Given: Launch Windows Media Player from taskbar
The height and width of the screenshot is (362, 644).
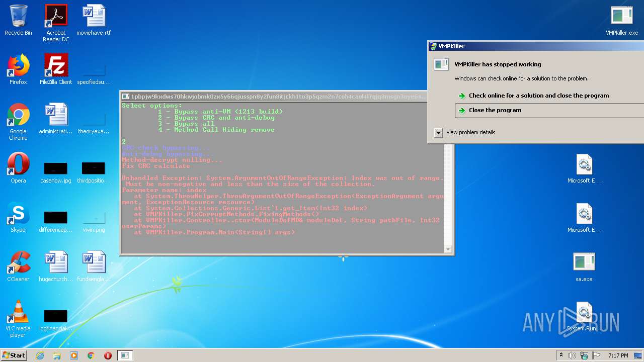Looking at the screenshot, I should tap(74, 355).
